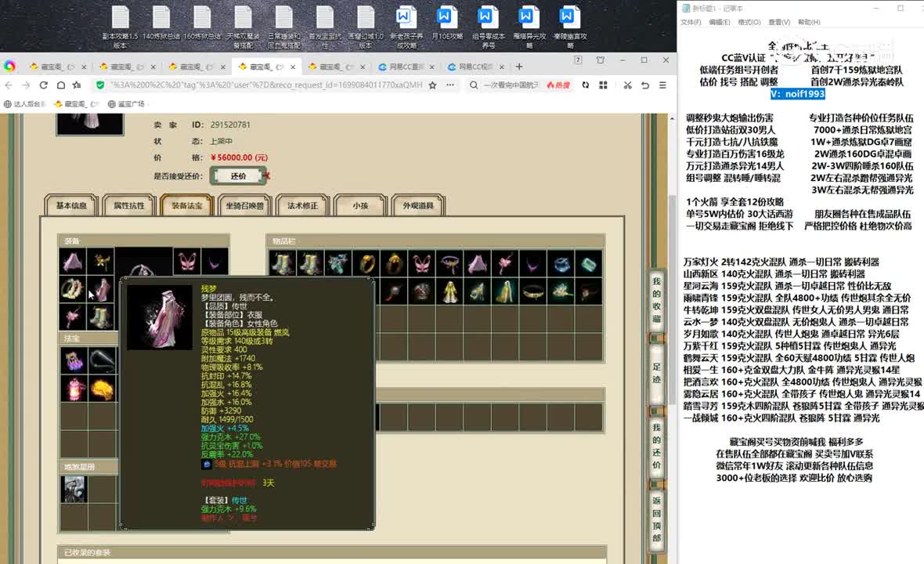Select pink butterfly mask in 装备 panel
924x564 pixels.
tap(187, 261)
